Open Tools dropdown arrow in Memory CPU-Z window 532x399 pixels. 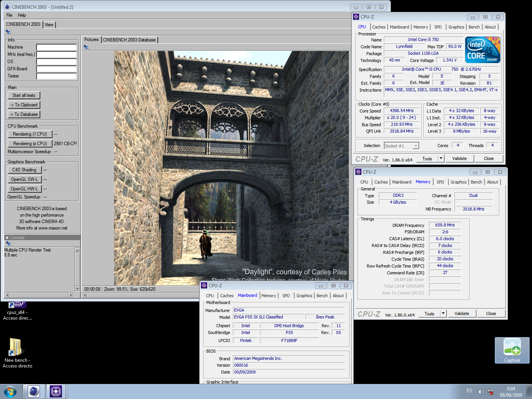443,313
